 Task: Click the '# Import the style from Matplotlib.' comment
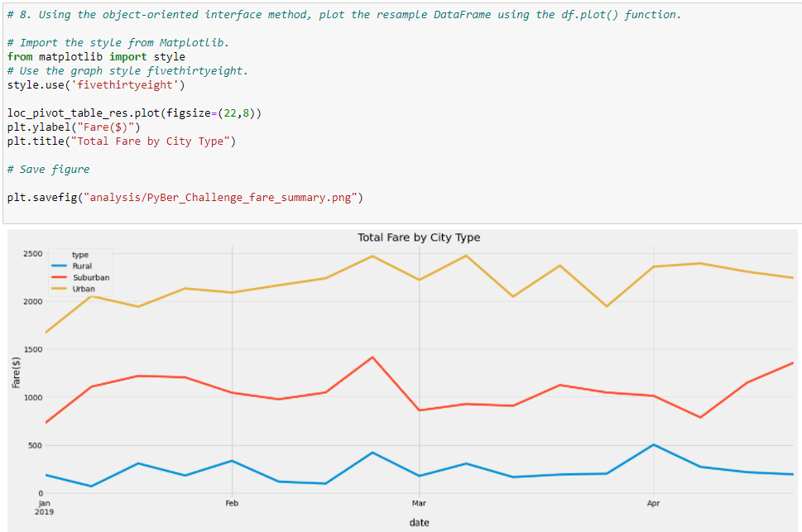(x=118, y=42)
